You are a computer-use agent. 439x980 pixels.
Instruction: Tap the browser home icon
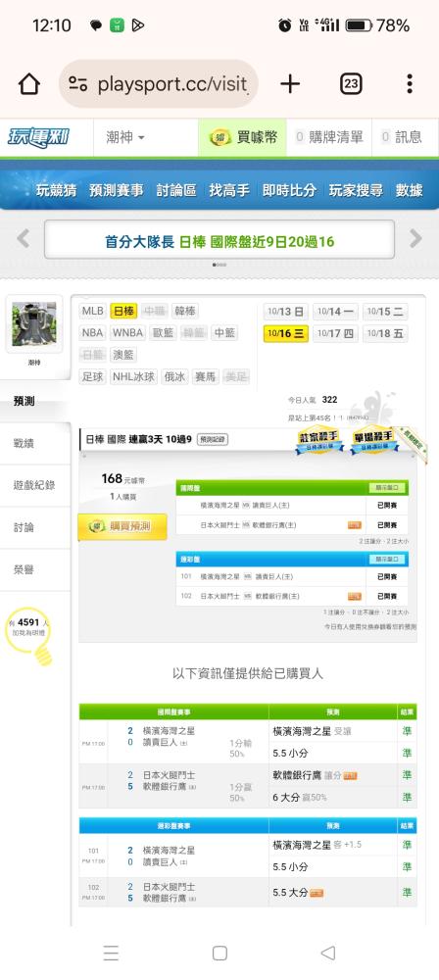(29, 83)
